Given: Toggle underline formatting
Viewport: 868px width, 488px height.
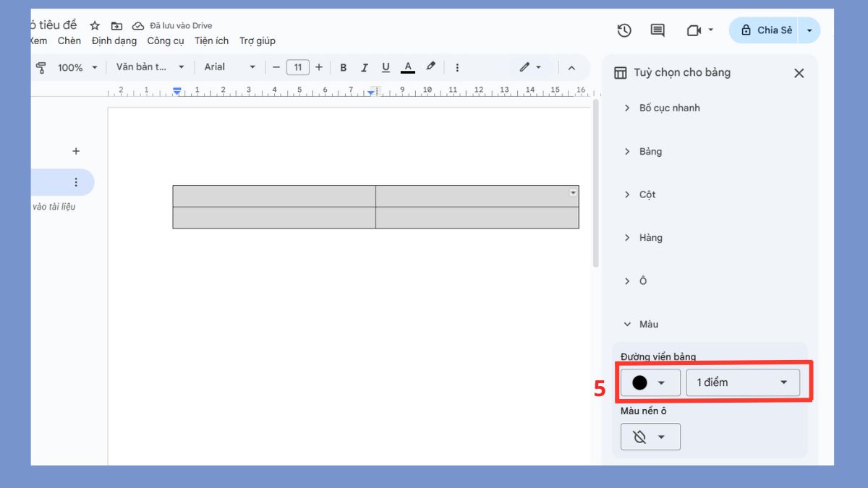Looking at the screenshot, I should tap(386, 67).
